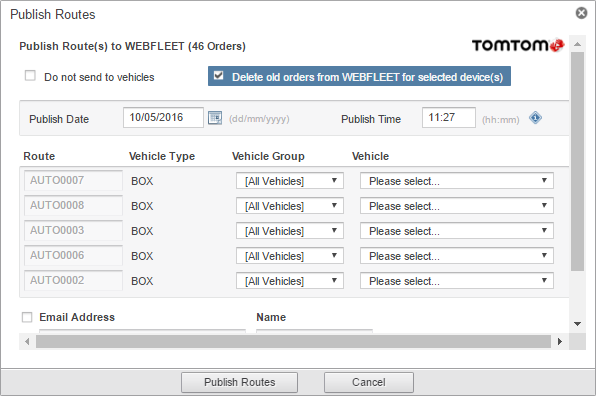Open Vehicle dropdown for route AUTO0008
The height and width of the screenshot is (396, 596).
(x=457, y=206)
